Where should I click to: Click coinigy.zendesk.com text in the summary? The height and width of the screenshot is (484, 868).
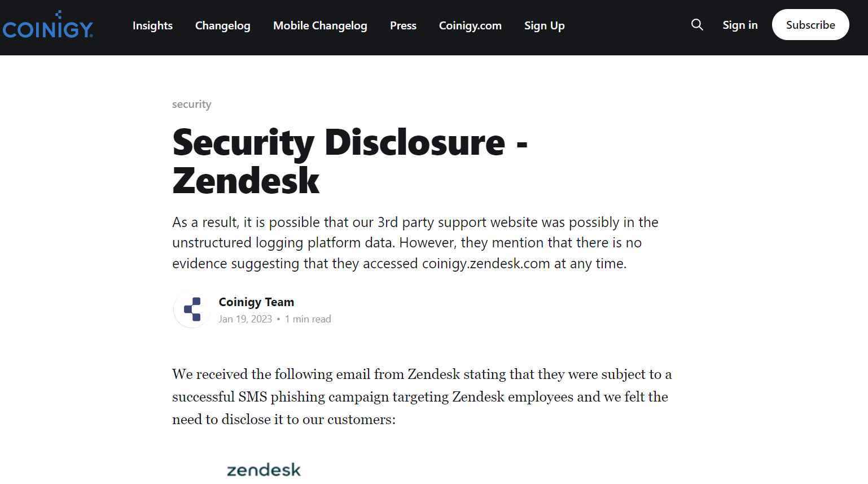486,264
